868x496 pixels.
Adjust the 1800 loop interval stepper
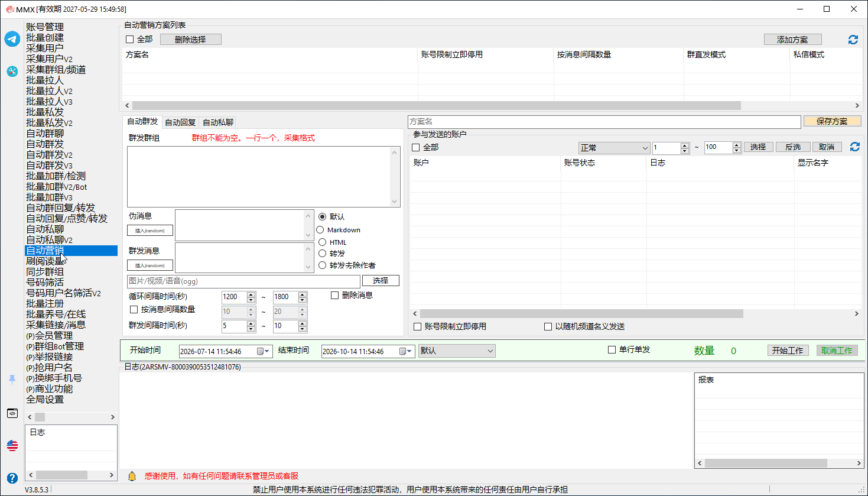pos(303,297)
